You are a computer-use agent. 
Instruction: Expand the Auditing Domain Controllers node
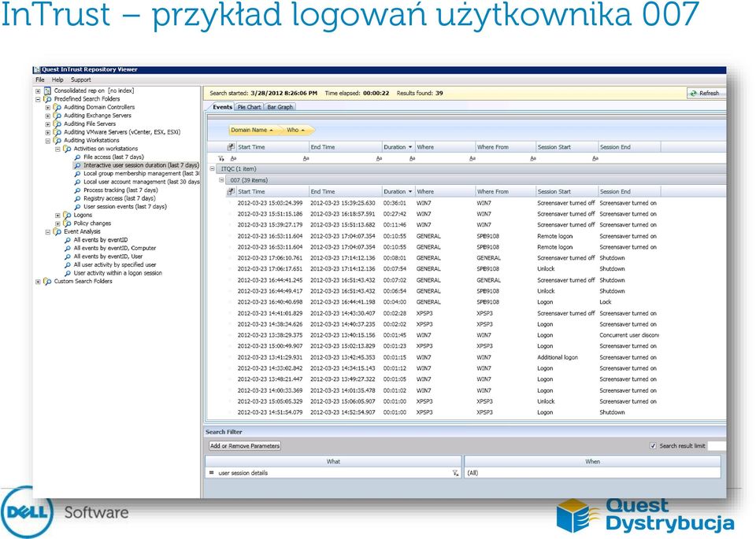coord(48,108)
